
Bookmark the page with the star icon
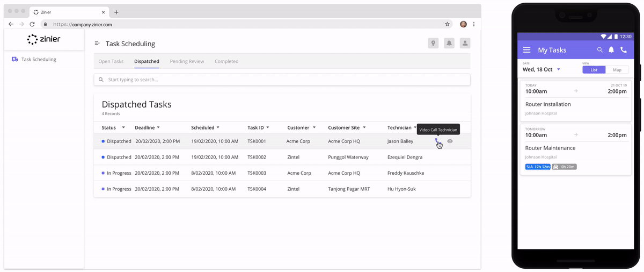coord(447,24)
